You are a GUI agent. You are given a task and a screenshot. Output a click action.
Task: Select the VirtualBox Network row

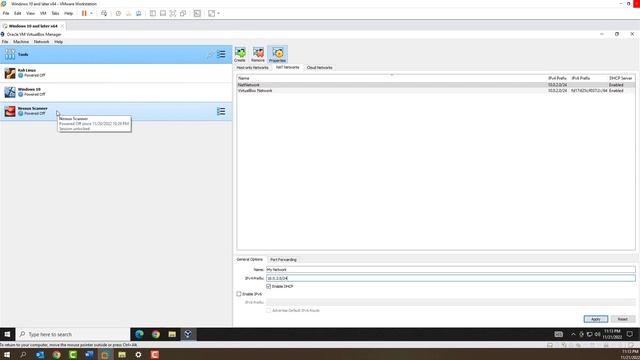point(436,91)
